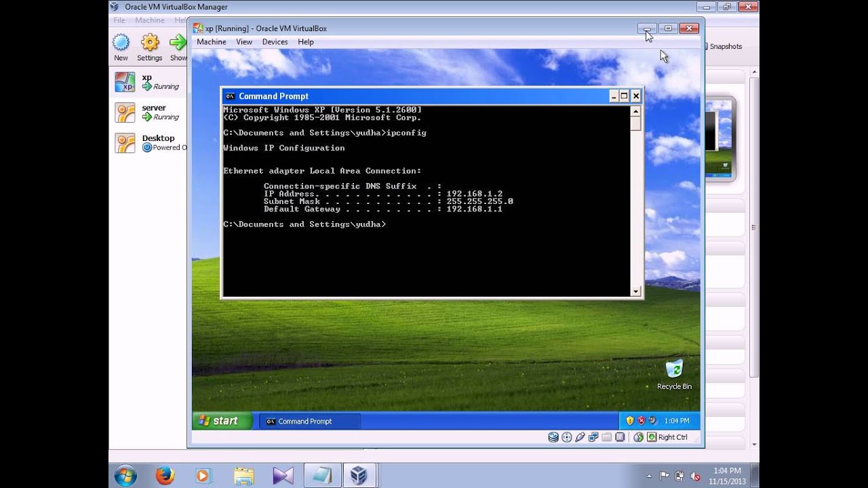
Task: Select the server virtual machine entry
Action: pos(149,113)
